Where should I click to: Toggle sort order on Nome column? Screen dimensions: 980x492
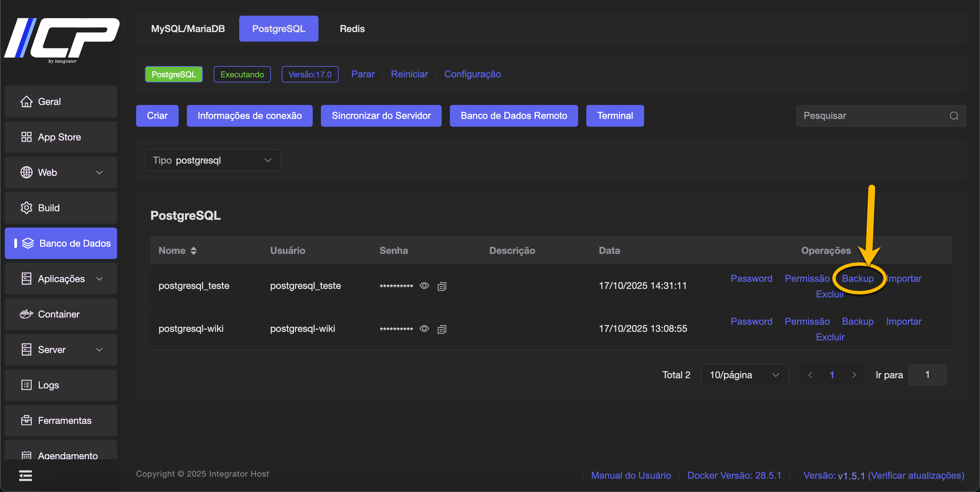193,250
